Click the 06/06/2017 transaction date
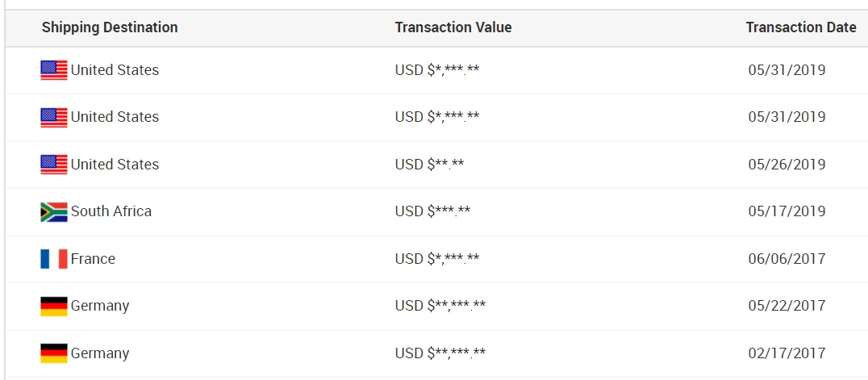Screen dimensions: 868x380 [x=787, y=259]
